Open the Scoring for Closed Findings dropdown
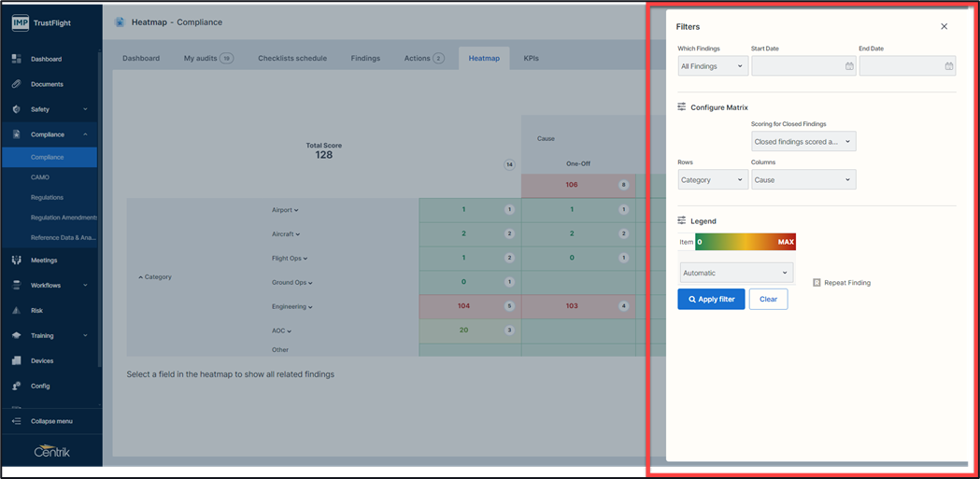Screen dimensions: 980x479 pos(803,142)
